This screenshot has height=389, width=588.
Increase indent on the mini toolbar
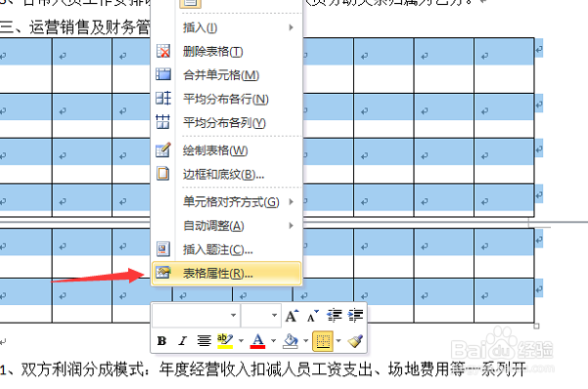(355, 316)
